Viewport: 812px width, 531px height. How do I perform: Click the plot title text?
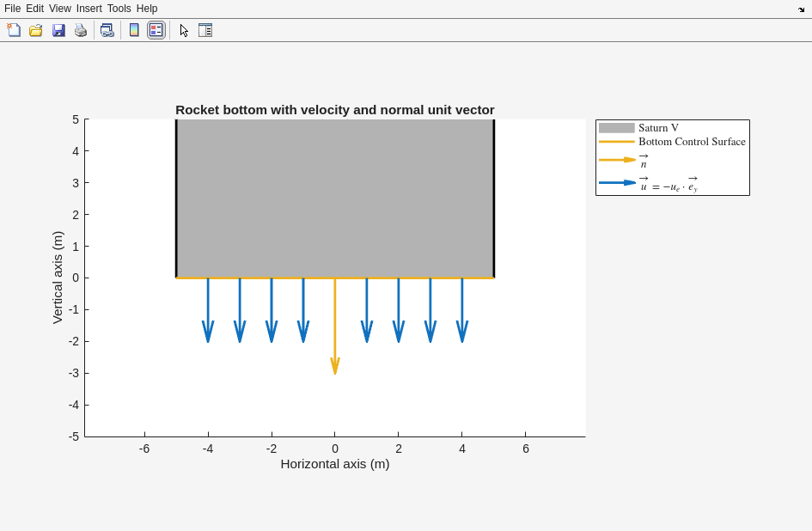point(334,110)
